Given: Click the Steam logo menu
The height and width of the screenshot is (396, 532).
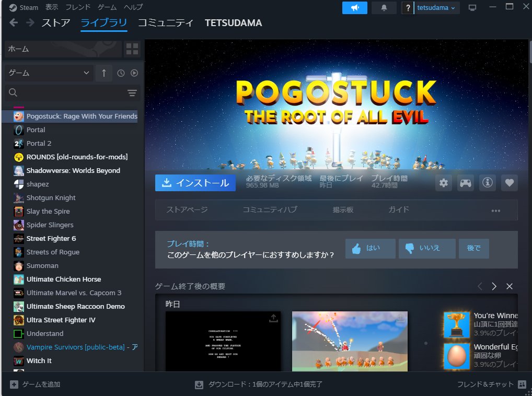Looking at the screenshot, I should pos(13,7).
